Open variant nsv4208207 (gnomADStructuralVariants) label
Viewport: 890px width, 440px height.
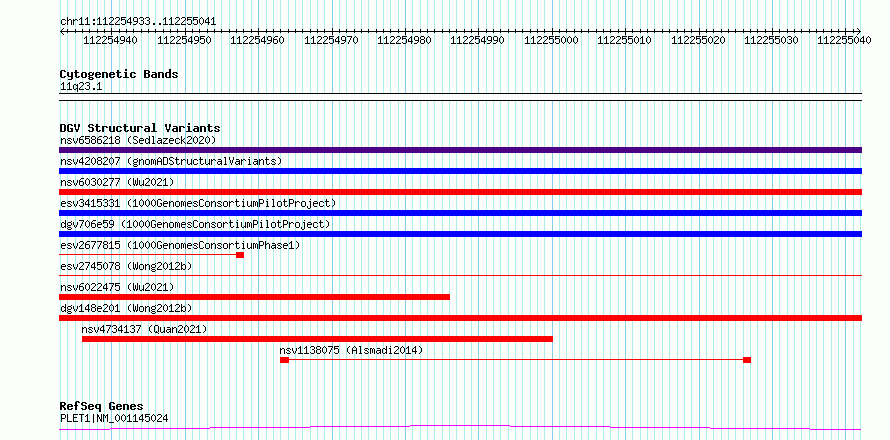tap(171, 161)
